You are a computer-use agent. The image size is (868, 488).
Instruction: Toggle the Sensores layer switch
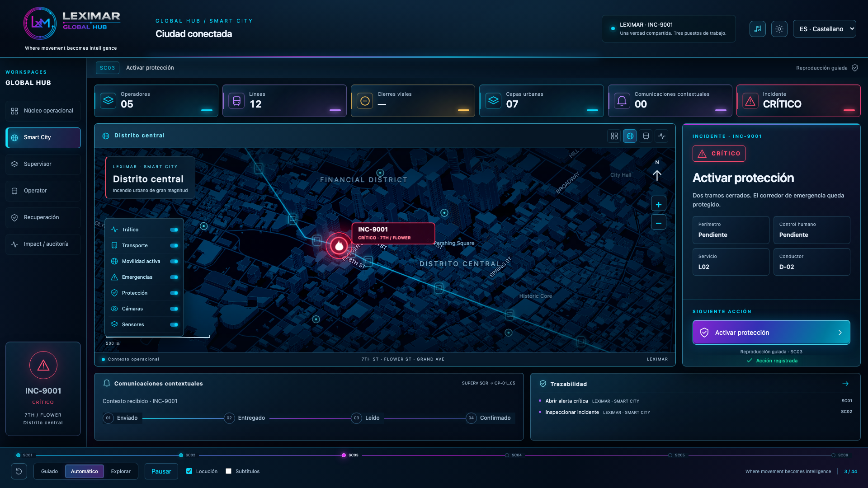point(174,325)
